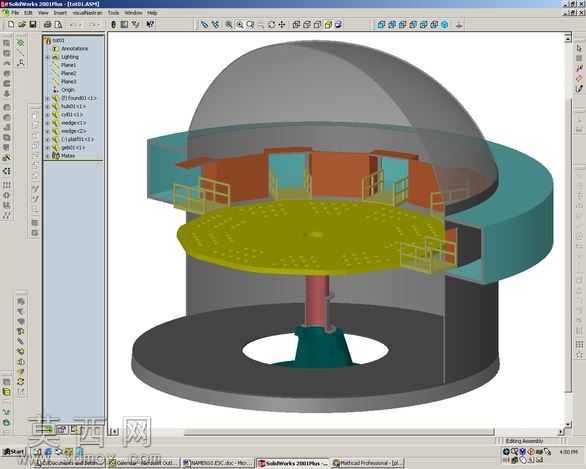Expand the found01<1> component node
Image resolution: width=586 pixels, height=469 pixels.
point(47,98)
